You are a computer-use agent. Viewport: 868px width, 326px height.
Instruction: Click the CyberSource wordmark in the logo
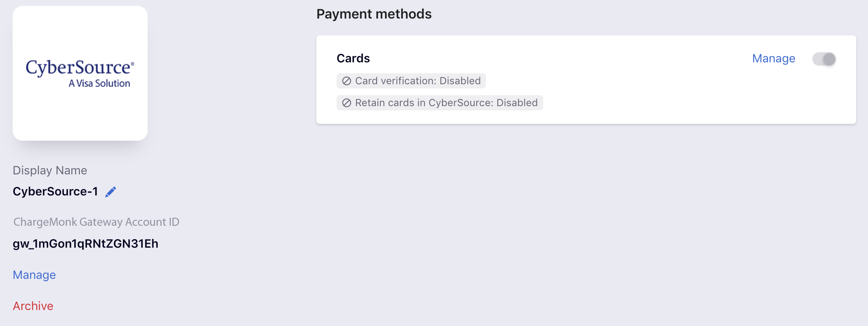(80, 68)
